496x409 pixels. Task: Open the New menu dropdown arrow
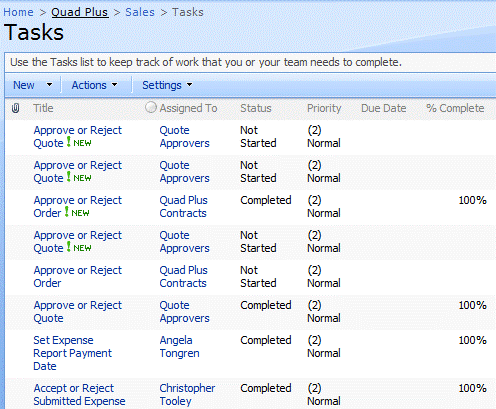coord(49,85)
